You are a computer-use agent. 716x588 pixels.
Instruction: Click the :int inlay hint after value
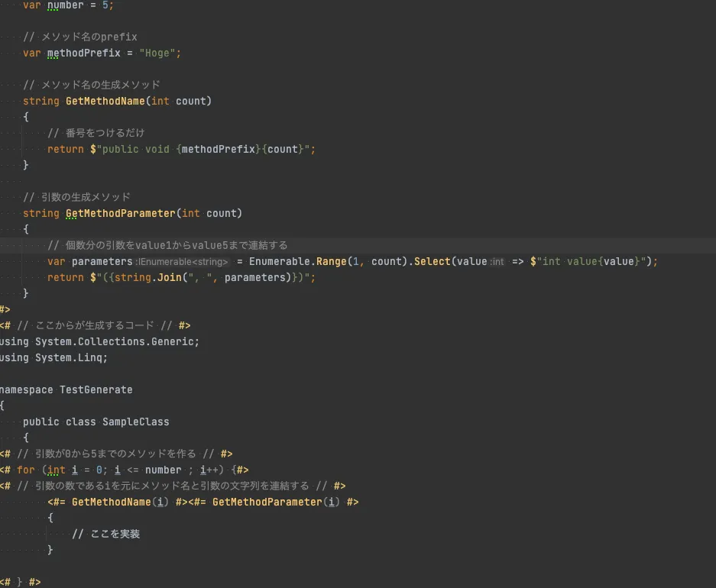497,262
